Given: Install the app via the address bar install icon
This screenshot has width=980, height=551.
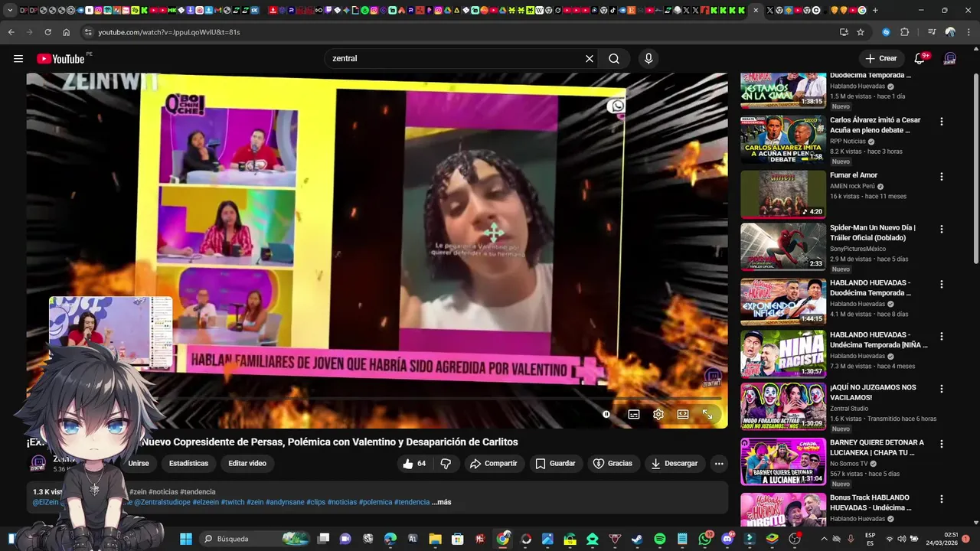Looking at the screenshot, I should pyautogui.click(x=844, y=32).
